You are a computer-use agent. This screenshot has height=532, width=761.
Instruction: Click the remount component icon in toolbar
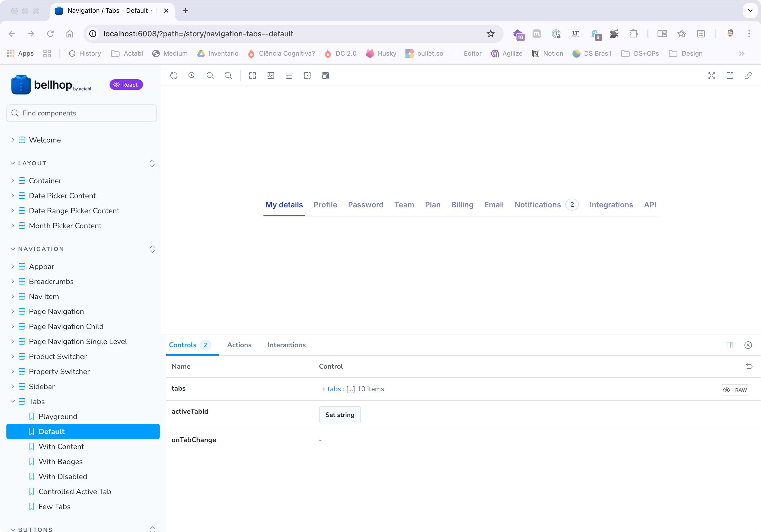tap(174, 75)
